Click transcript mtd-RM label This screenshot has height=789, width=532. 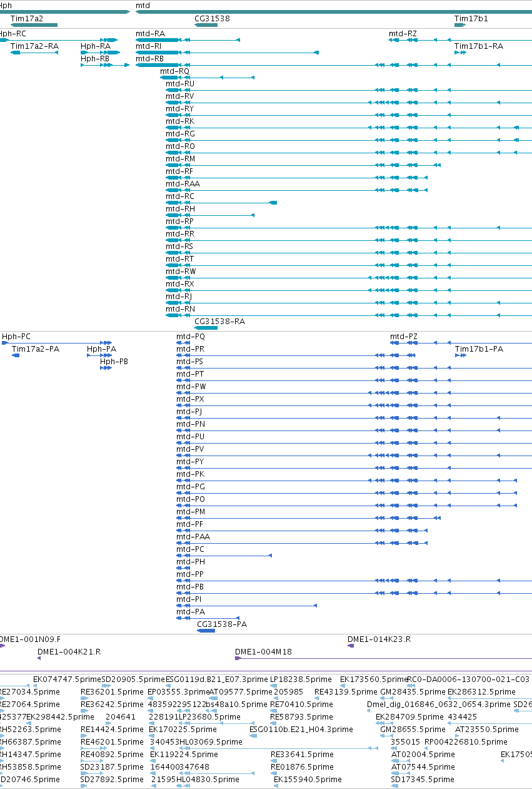(x=181, y=159)
